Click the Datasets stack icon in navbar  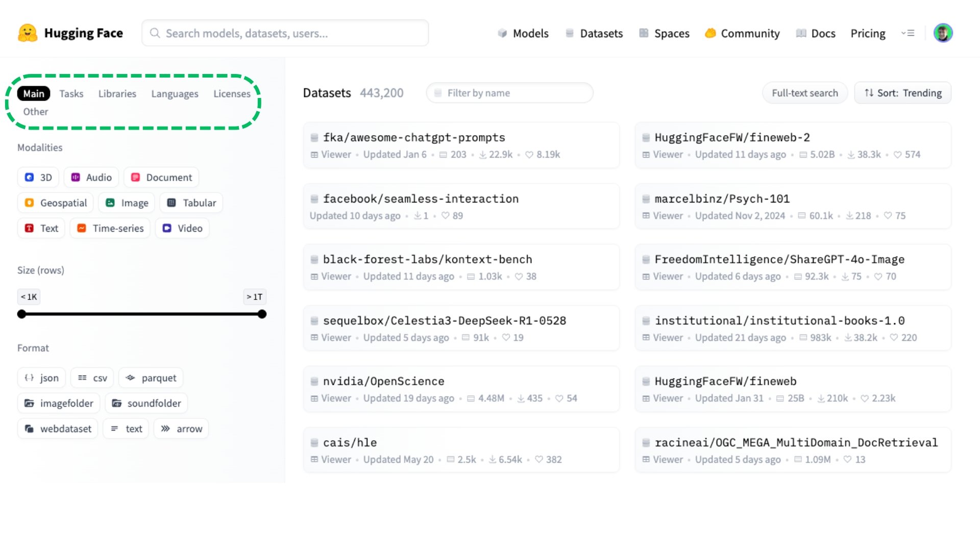click(570, 33)
